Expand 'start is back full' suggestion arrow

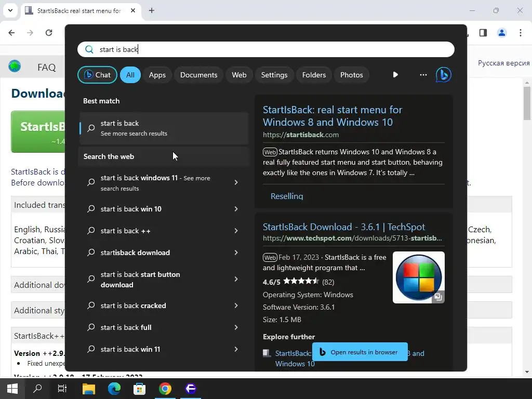236,327
